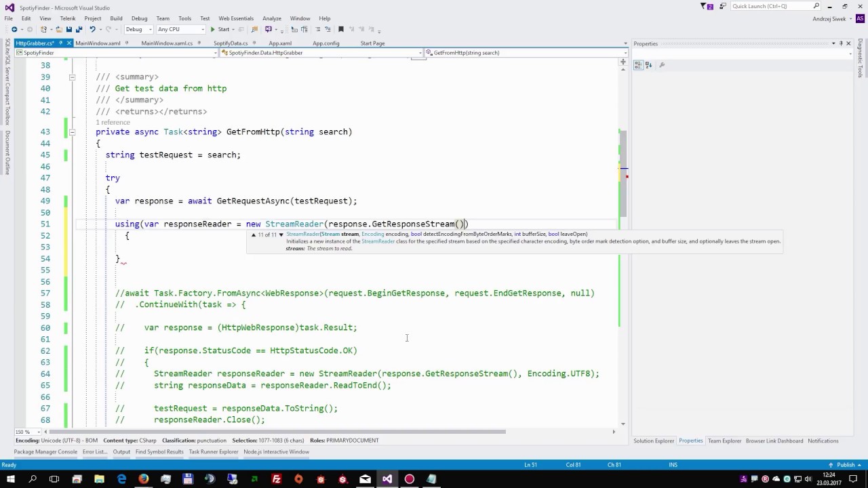Screen dimensions: 868x488
Task: Open the Package Manager Console tab
Action: click(45, 452)
